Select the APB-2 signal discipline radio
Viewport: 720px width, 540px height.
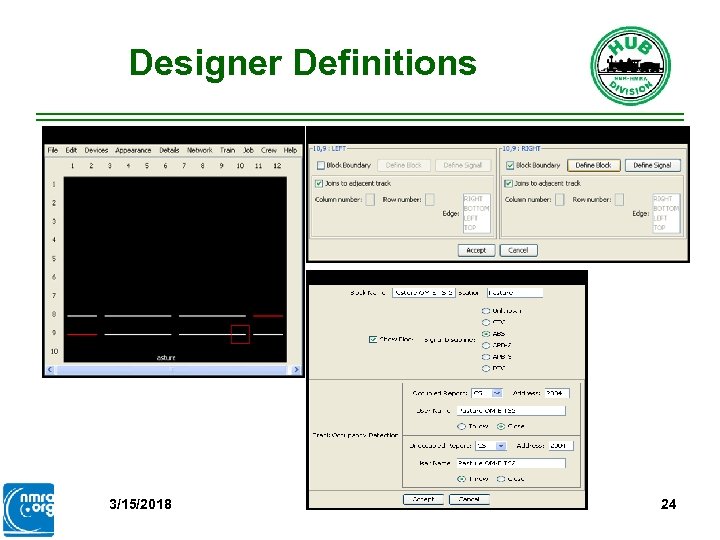(486, 345)
